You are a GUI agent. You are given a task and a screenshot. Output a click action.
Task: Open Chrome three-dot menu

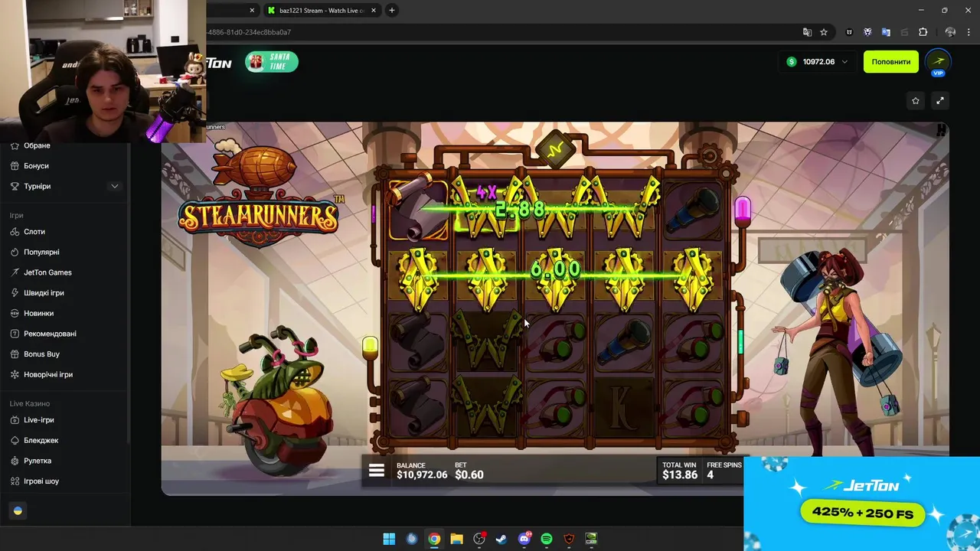(x=969, y=32)
